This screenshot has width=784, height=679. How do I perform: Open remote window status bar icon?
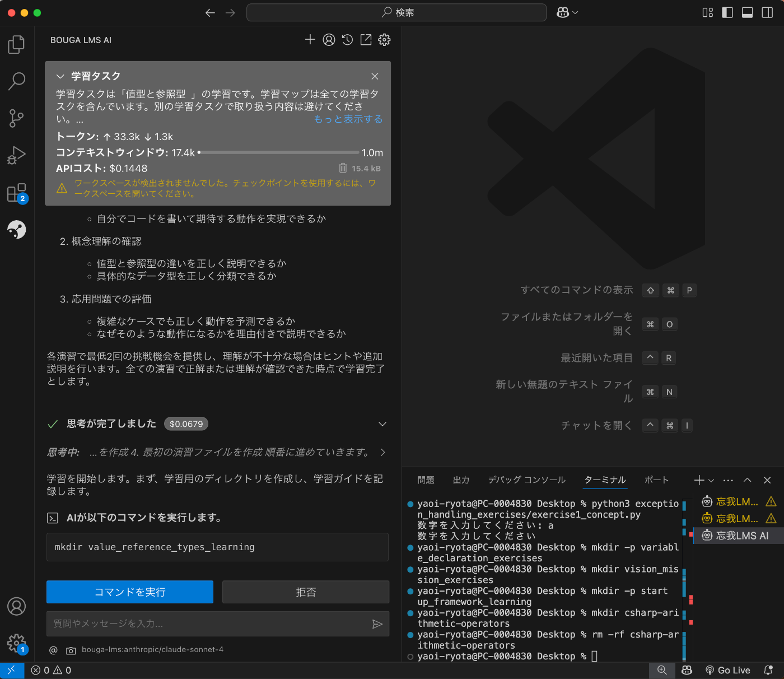coord(12,670)
